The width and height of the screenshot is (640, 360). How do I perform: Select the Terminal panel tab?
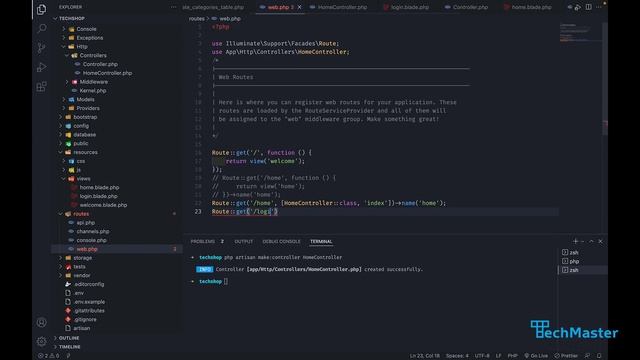[321, 242]
